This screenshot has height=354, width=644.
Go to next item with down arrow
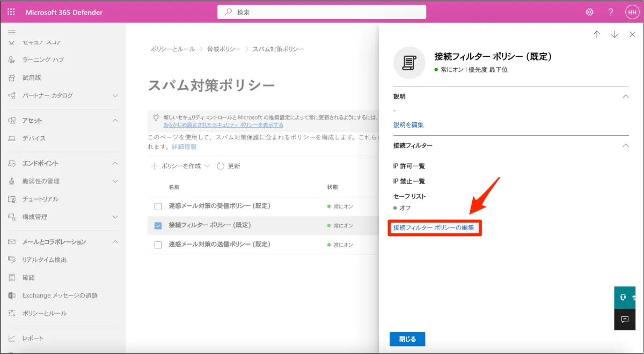tap(614, 34)
